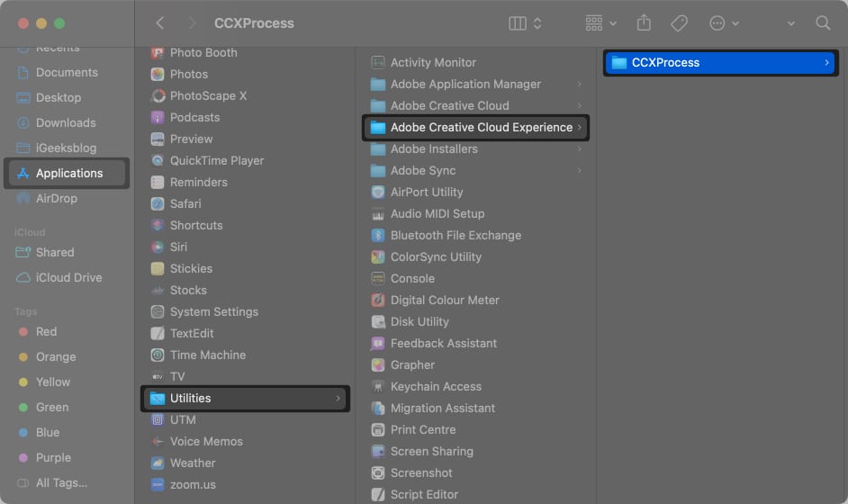Click the Activity Monitor icon
The height and width of the screenshot is (504, 848).
[378, 63]
